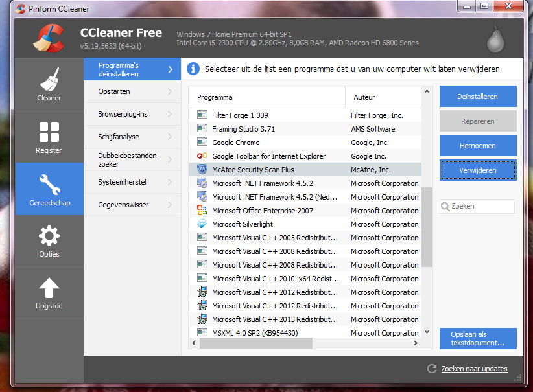533x392 pixels.
Task: Select the Microsoft Silverlight entry in list
Action: click(x=243, y=224)
